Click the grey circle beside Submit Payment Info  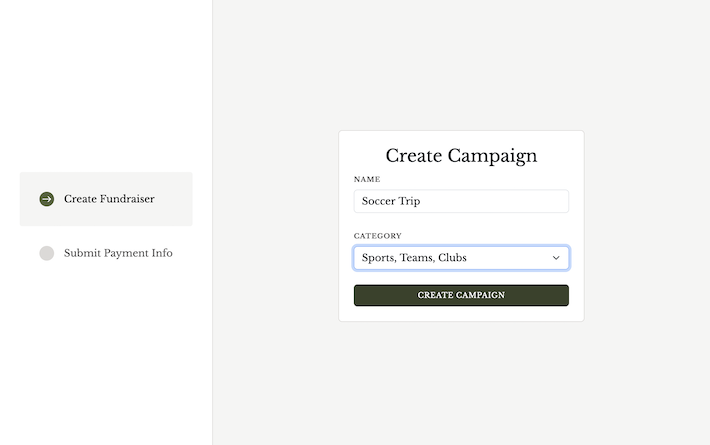pyautogui.click(x=47, y=253)
